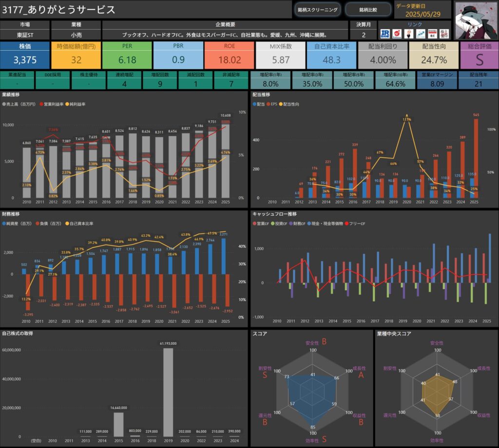Open the 銘柄スクリーニング page button

317,10
